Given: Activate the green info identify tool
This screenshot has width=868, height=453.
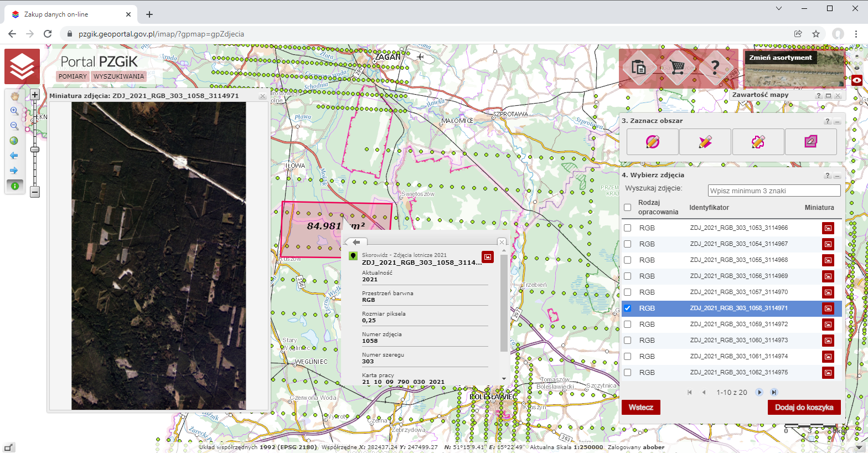Looking at the screenshot, I should (x=15, y=186).
